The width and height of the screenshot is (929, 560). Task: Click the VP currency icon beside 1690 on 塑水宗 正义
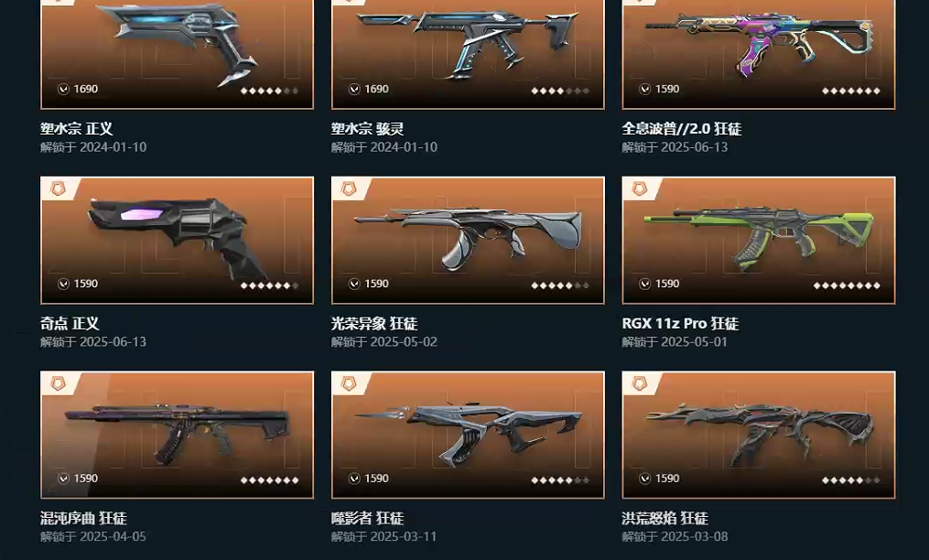(63, 89)
